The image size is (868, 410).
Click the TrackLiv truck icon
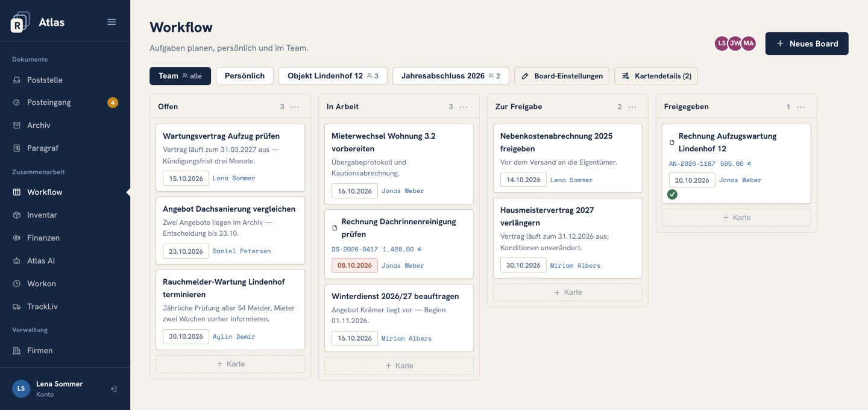click(17, 307)
